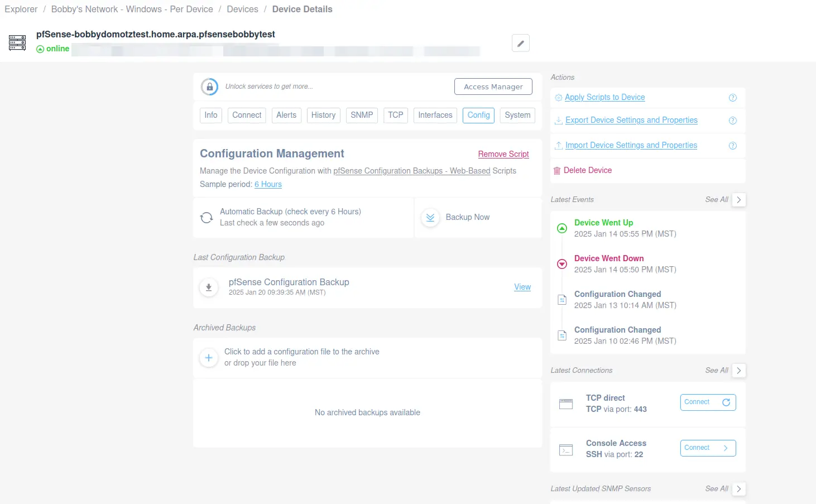816x504 pixels.
Task: Click the refresh icon for Automatic Backup
Action: coord(207,218)
